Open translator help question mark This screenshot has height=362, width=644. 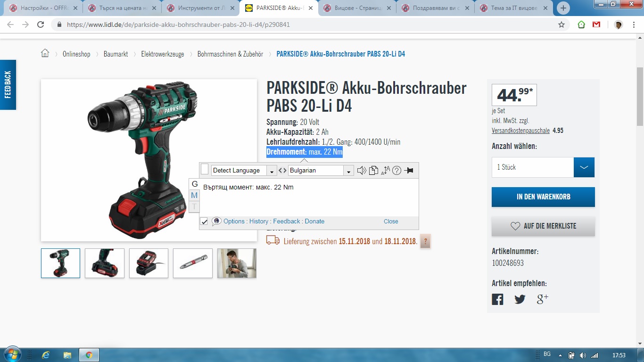click(397, 171)
